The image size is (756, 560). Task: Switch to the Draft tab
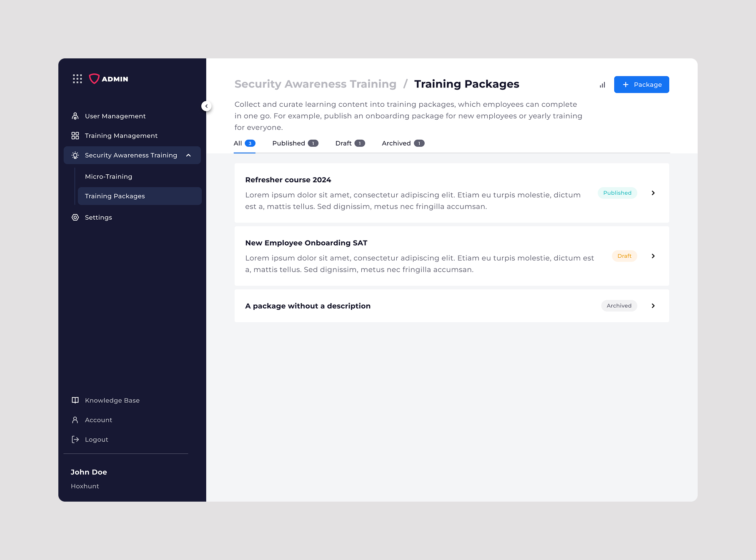(x=350, y=143)
